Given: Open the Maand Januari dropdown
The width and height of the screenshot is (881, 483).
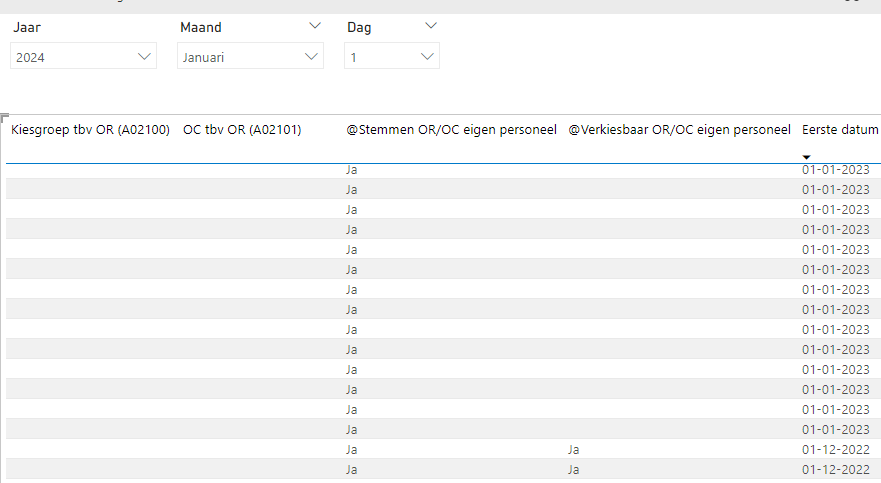Looking at the screenshot, I should pyautogui.click(x=250, y=56).
